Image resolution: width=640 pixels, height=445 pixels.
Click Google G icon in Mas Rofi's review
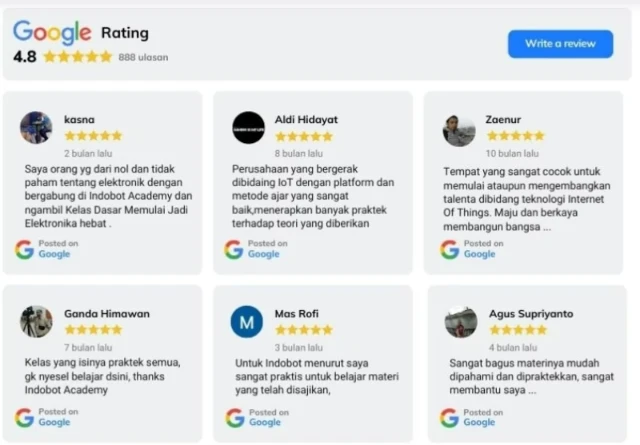pos(235,417)
